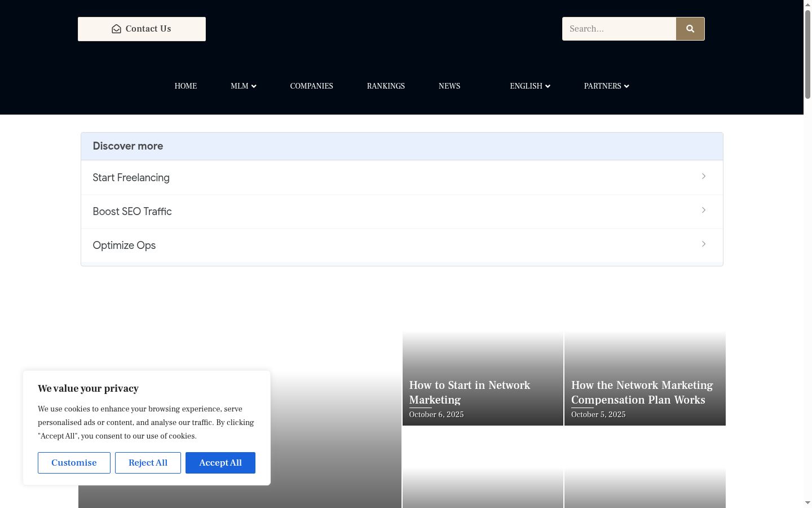Open the Customise cookie settings

coord(74,463)
